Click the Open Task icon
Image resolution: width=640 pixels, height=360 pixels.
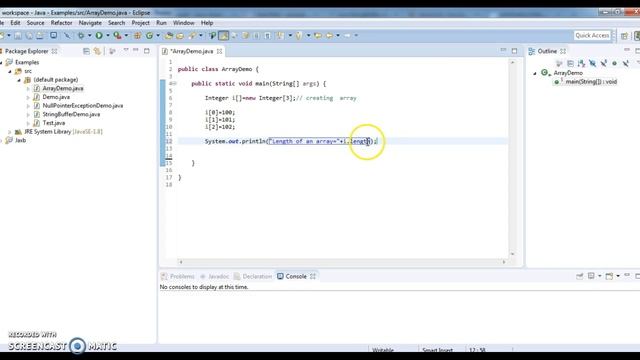[x=180, y=36]
